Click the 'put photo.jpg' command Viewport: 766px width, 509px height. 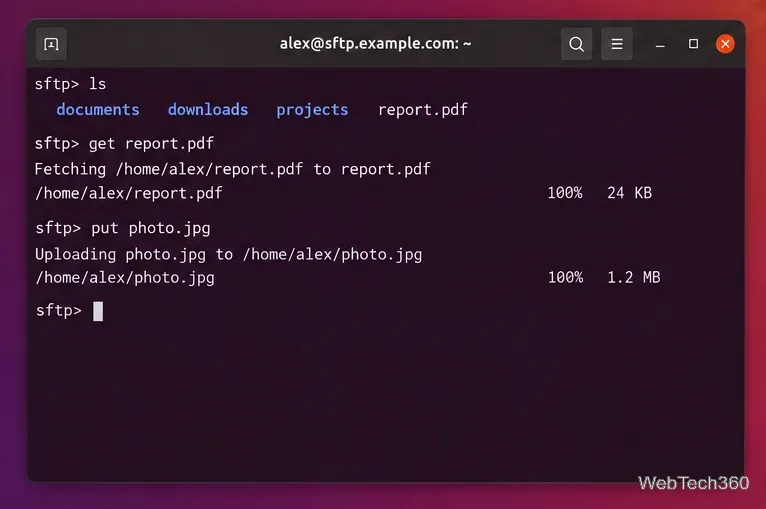click(151, 229)
